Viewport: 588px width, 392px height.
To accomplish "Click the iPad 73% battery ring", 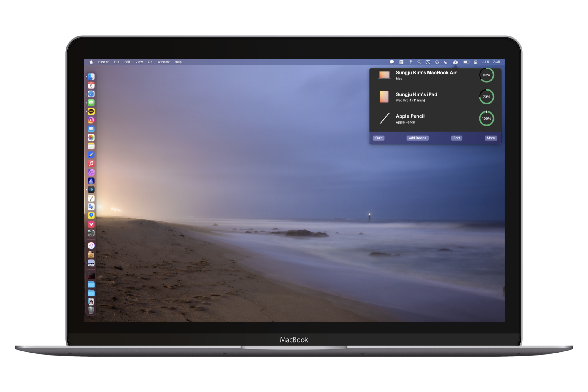I will [x=486, y=97].
